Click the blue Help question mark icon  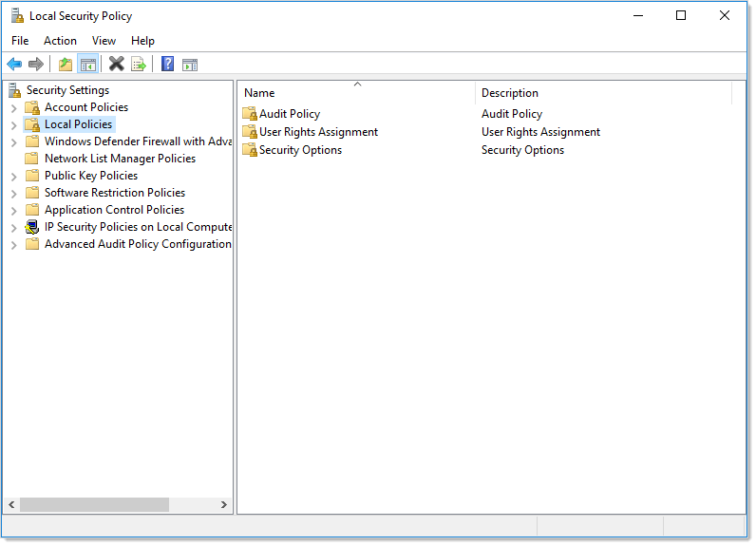[x=167, y=64]
